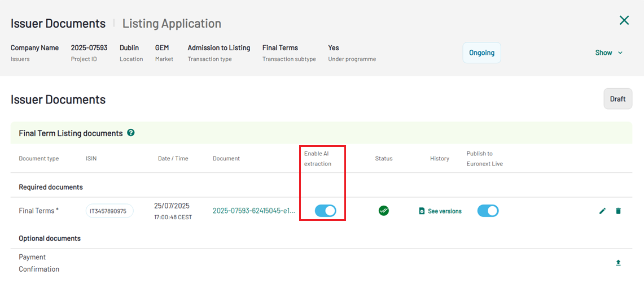Switch to the Listing Application tab

(172, 23)
